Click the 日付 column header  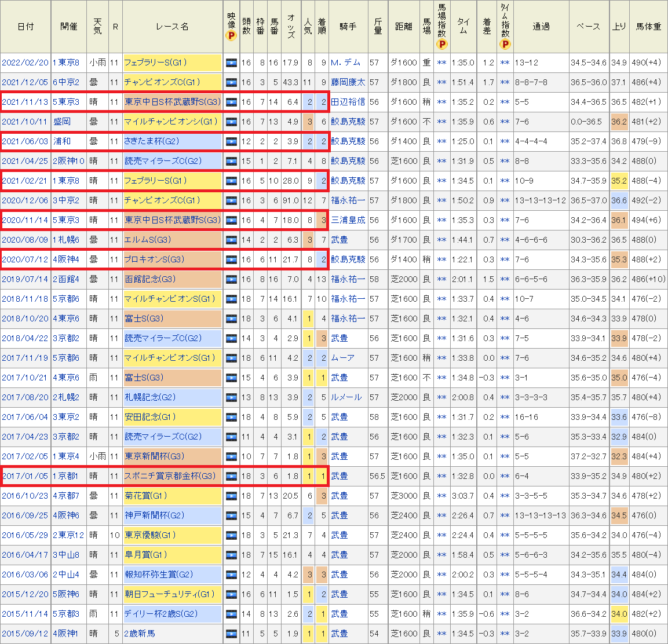click(x=25, y=27)
